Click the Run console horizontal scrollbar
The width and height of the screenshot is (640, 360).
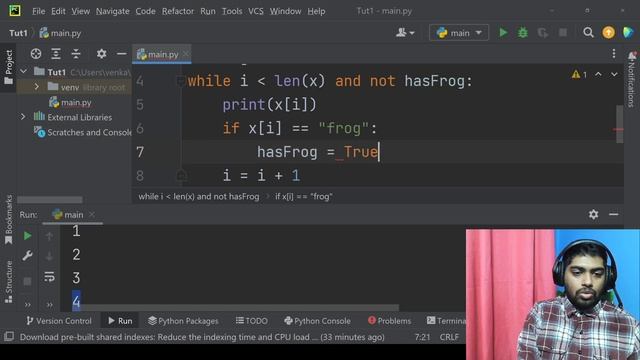[x=240, y=308]
